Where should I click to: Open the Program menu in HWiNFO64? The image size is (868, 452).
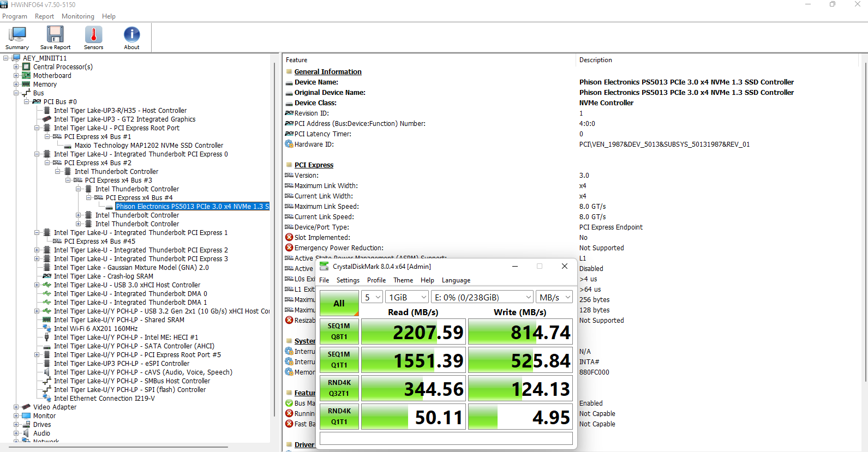click(15, 16)
